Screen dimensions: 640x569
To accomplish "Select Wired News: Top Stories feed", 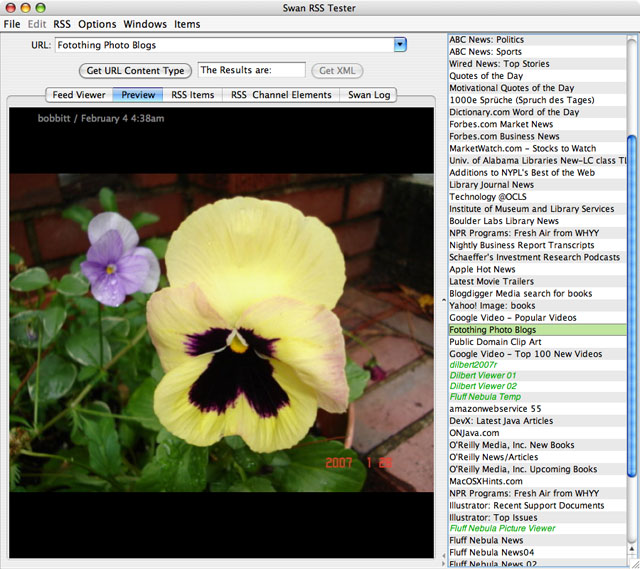I will pyautogui.click(x=499, y=64).
